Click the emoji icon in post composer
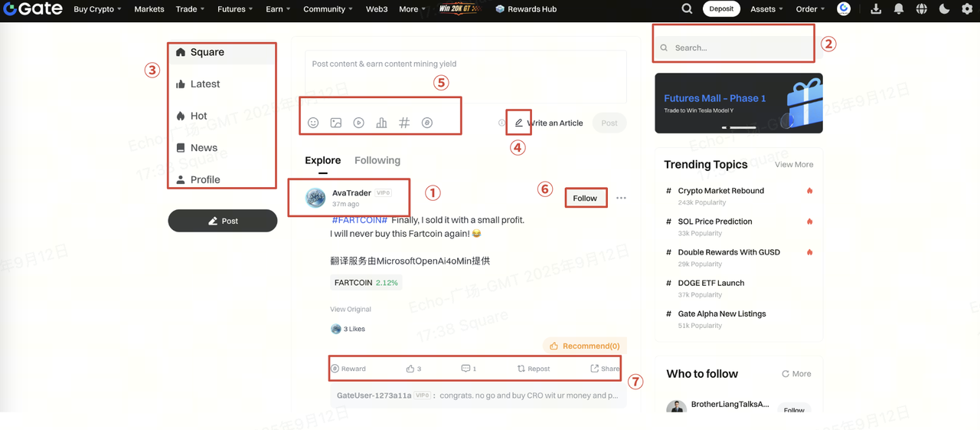 [x=313, y=123]
